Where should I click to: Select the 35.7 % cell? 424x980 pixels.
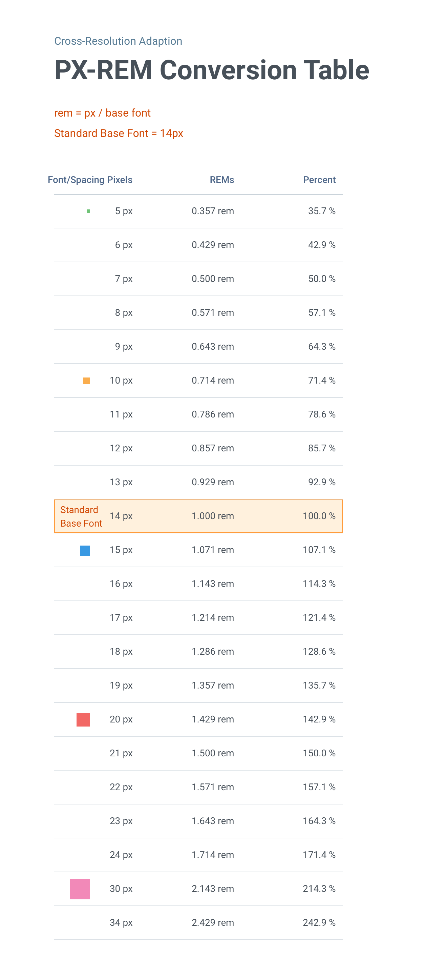coord(321,211)
